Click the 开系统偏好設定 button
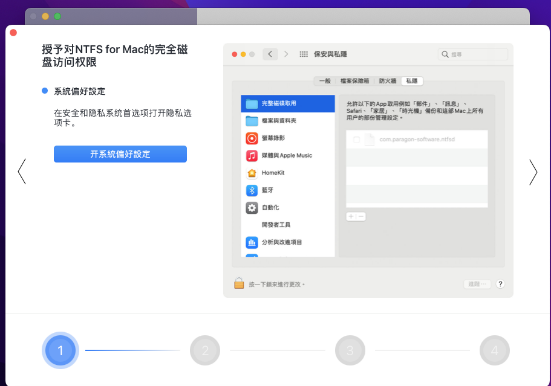Image resolution: width=551 pixels, height=386 pixels. [120, 154]
